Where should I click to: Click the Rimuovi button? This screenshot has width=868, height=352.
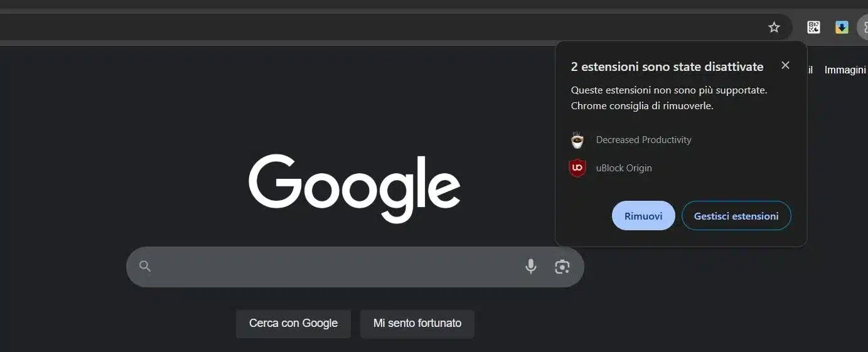pos(643,216)
